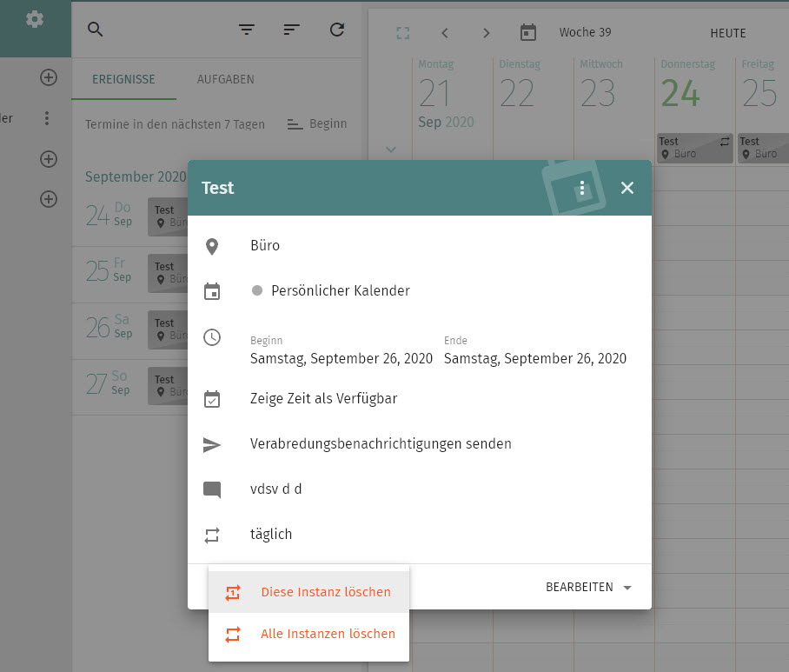This screenshot has height=672, width=789.
Task: Open the filter list icon
Action: tap(247, 30)
